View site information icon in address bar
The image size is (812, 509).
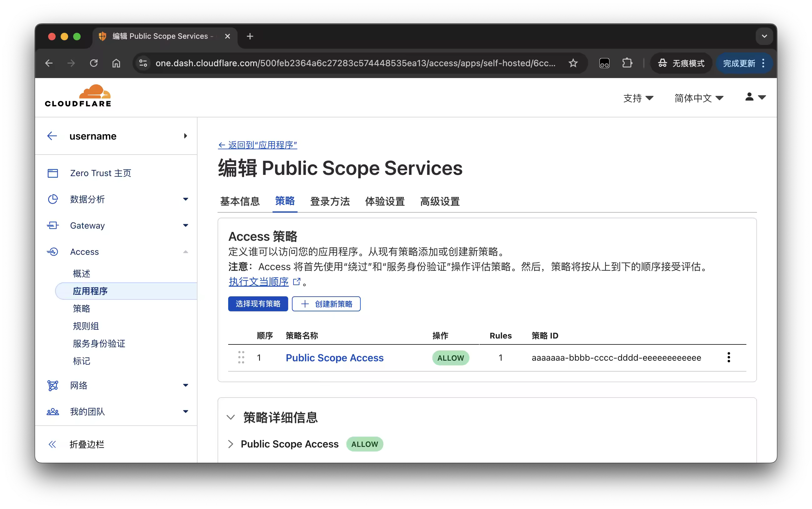pyautogui.click(x=143, y=63)
